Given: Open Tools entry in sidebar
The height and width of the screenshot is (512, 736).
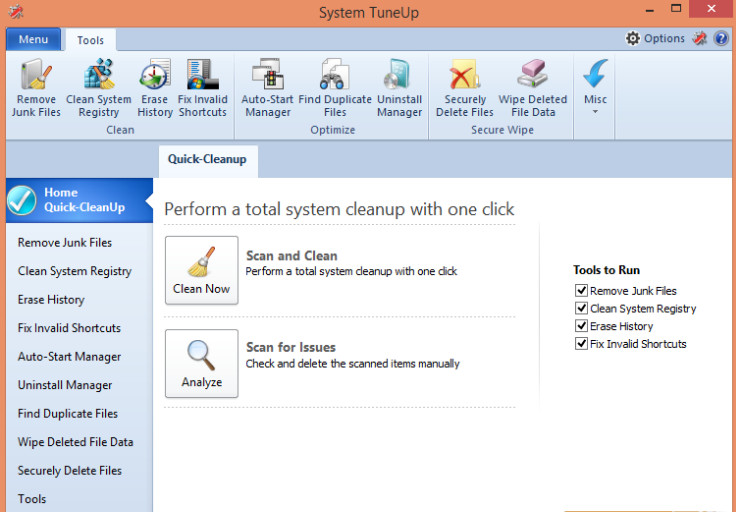Looking at the screenshot, I should click(x=32, y=499).
